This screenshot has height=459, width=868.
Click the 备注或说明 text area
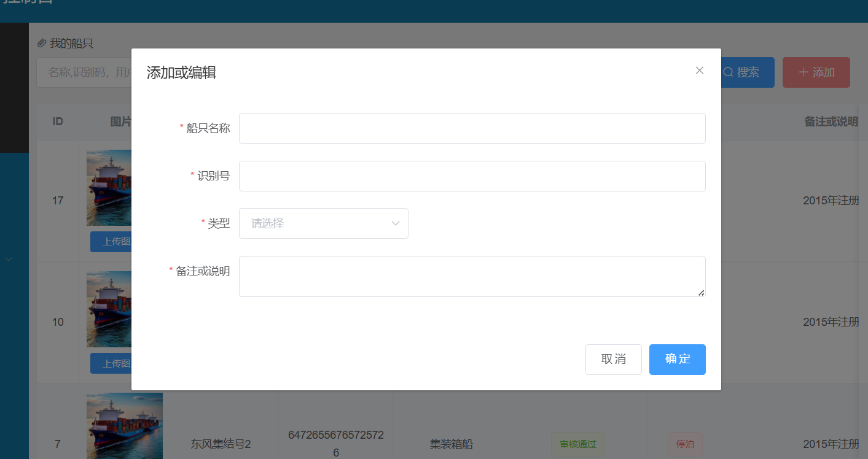pos(472,276)
